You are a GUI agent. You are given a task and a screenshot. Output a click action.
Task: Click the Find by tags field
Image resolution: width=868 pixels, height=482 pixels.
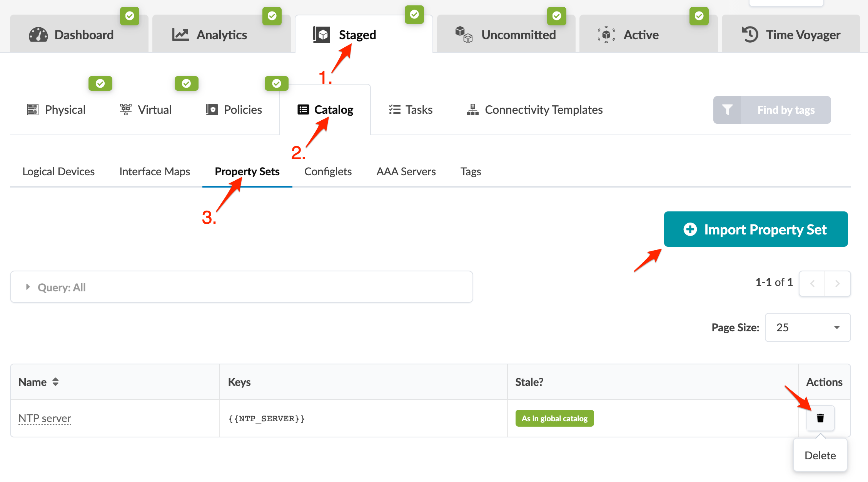pos(786,110)
